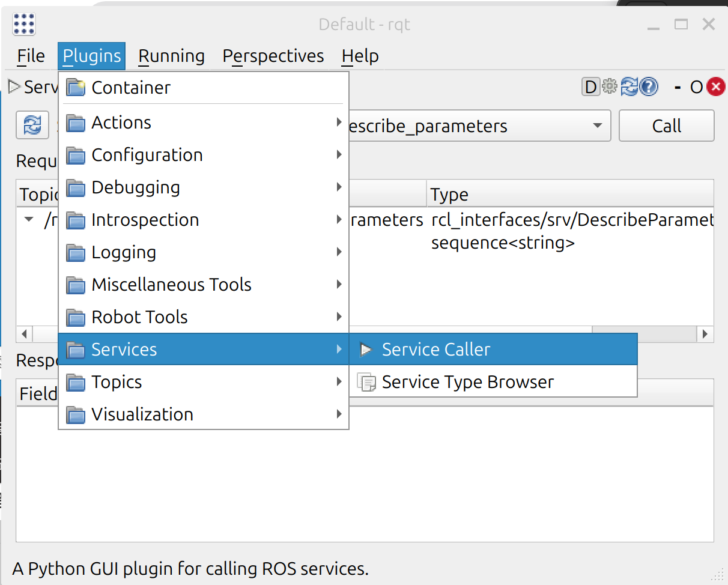Open the Perspectives menu
Image resolution: width=728 pixels, height=585 pixels.
pos(273,56)
